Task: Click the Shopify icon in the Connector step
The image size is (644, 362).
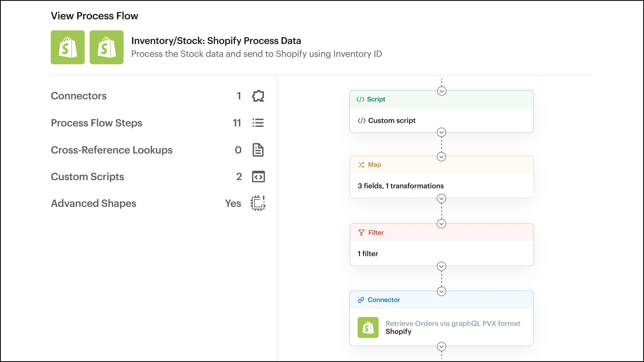Action: (368, 327)
